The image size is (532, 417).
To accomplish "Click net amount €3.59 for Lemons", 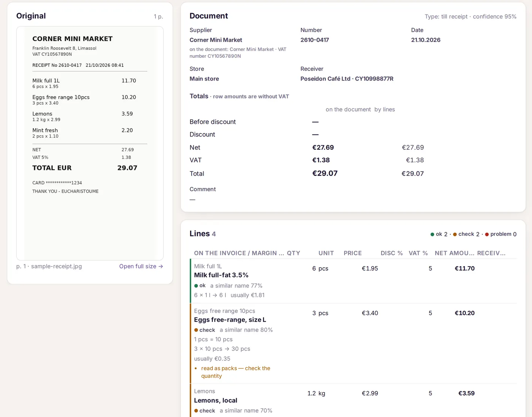I will [466, 393].
